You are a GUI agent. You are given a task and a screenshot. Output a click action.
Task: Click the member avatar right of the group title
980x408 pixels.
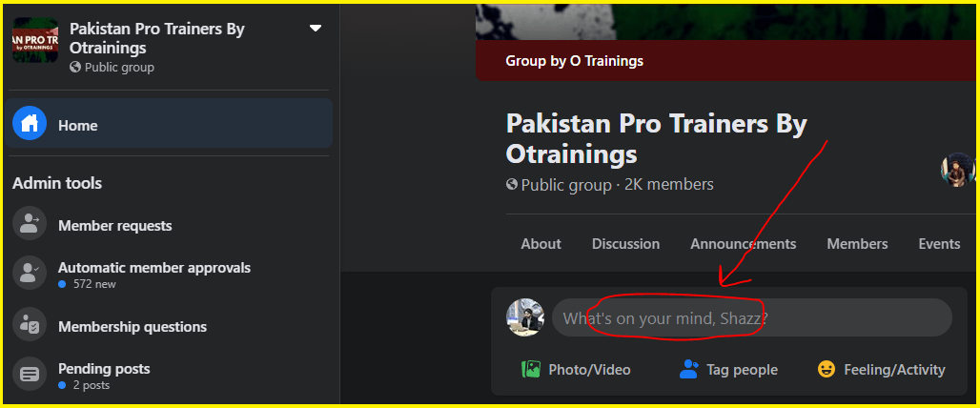click(958, 170)
